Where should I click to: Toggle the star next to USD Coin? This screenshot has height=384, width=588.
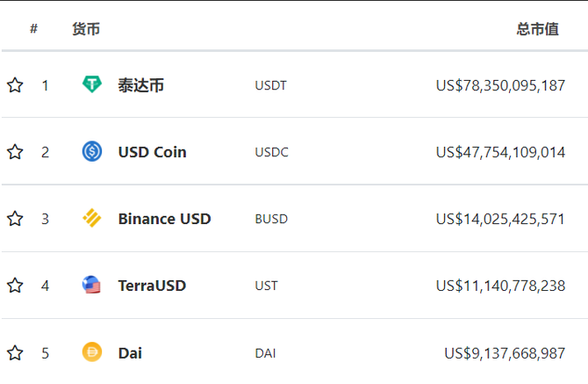15,152
